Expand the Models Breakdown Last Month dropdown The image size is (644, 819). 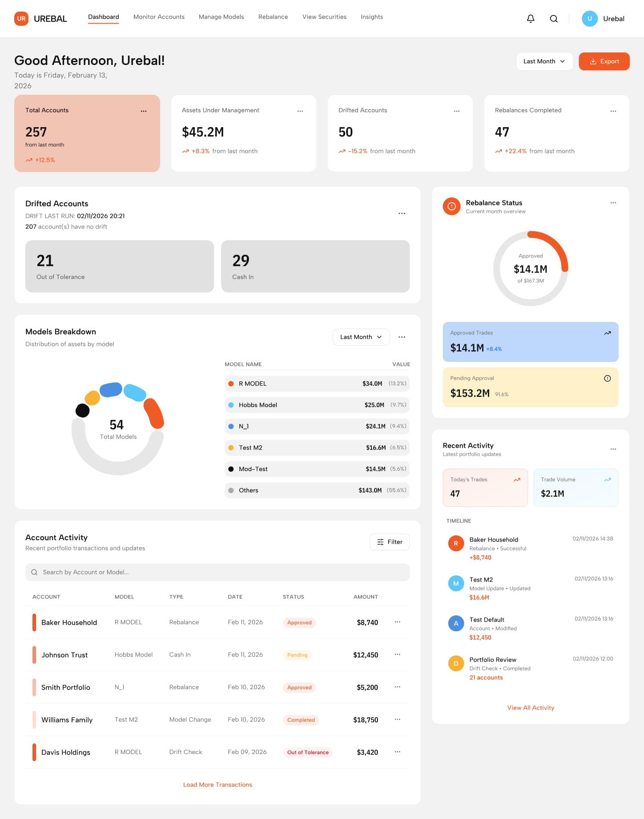[361, 337]
